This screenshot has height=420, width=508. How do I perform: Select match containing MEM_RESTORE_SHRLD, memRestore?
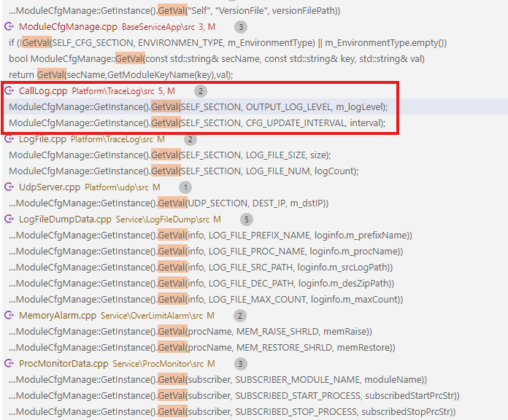202,347
